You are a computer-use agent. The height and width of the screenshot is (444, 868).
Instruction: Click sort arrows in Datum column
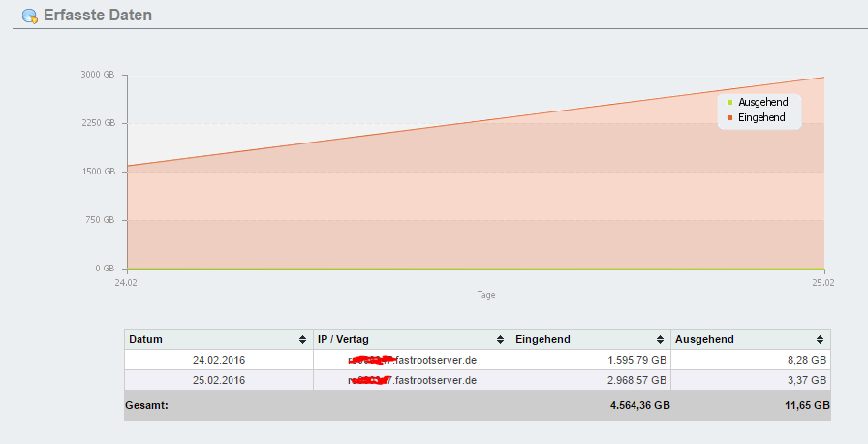[x=304, y=339]
